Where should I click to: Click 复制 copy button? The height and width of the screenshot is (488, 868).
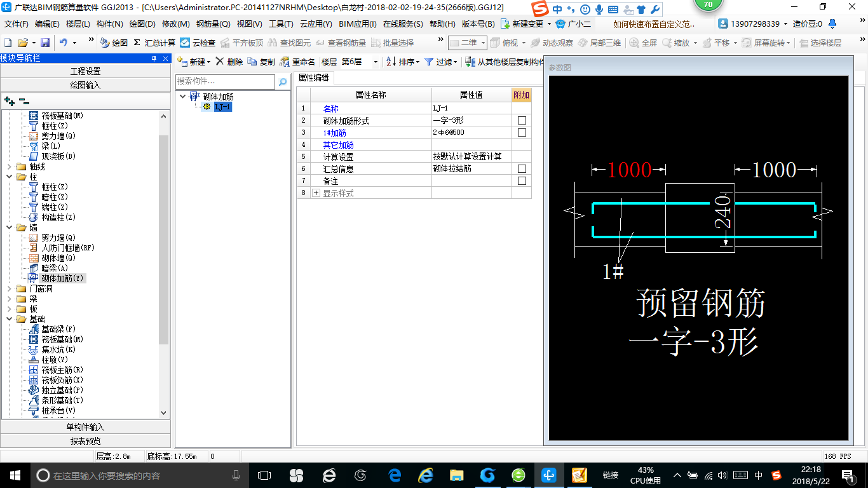click(x=261, y=62)
